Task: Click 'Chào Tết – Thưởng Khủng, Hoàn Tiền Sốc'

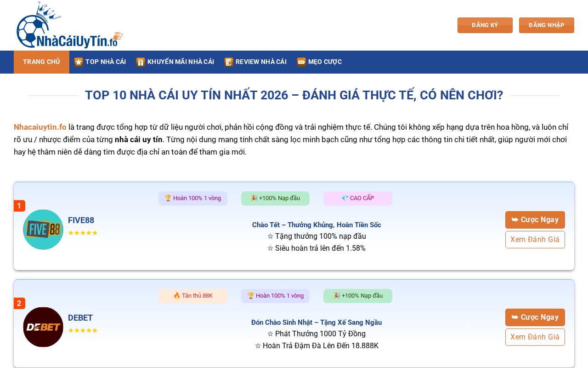Action: click(317, 225)
